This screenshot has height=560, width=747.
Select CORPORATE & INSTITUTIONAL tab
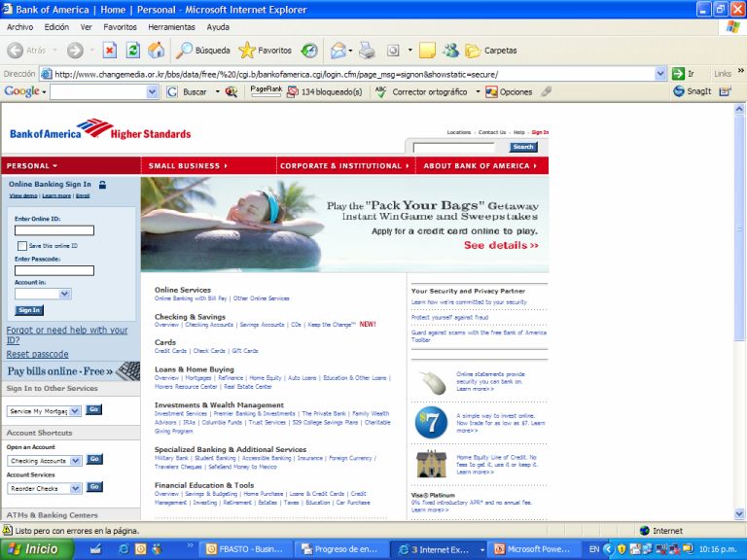pos(346,165)
